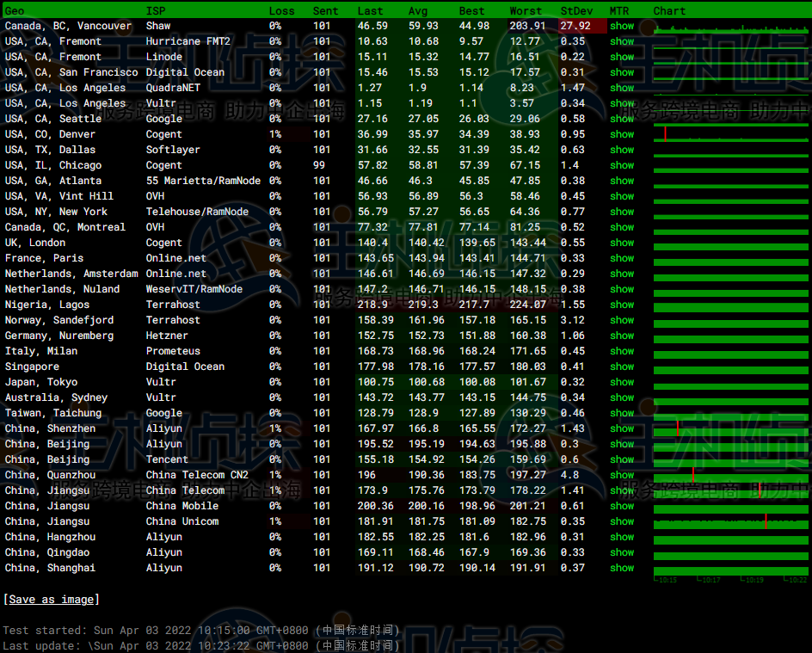Viewport: 812px width, 653px height.
Task: Open 'show' link for Japan Tokyo Vultr
Action: pyautogui.click(x=621, y=382)
